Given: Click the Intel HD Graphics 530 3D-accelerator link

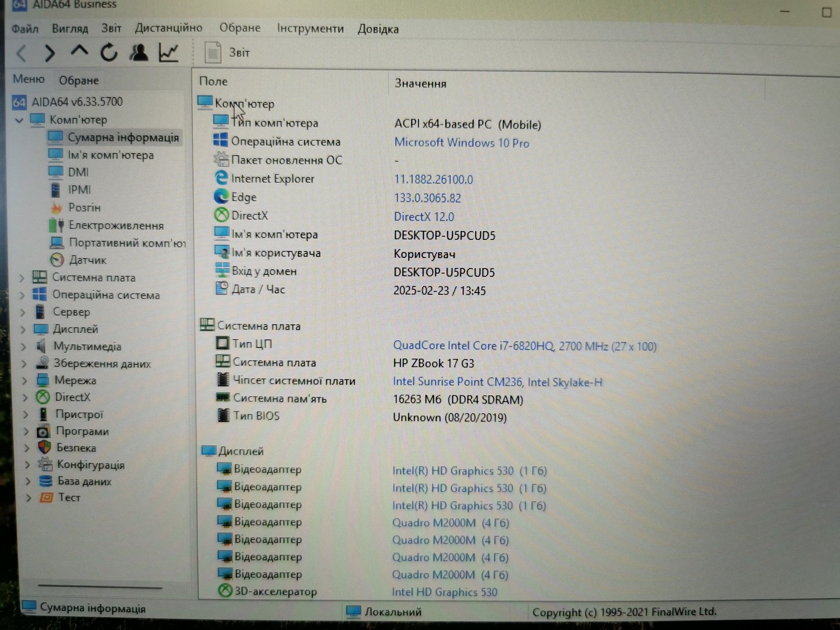Looking at the screenshot, I should 444,592.
